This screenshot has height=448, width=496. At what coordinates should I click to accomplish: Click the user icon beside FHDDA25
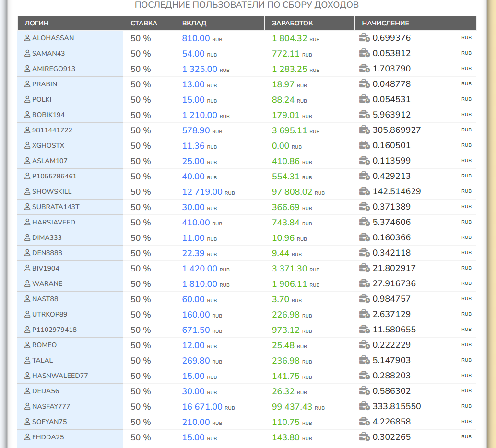[x=27, y=437]
